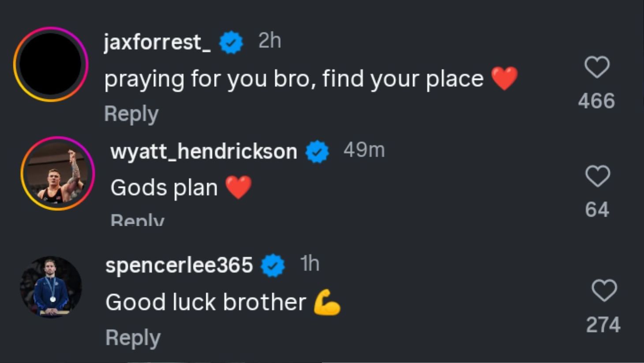
Task: Click wyatt_hendrickson's verified checkmark icon
Action: click(316, 152)
